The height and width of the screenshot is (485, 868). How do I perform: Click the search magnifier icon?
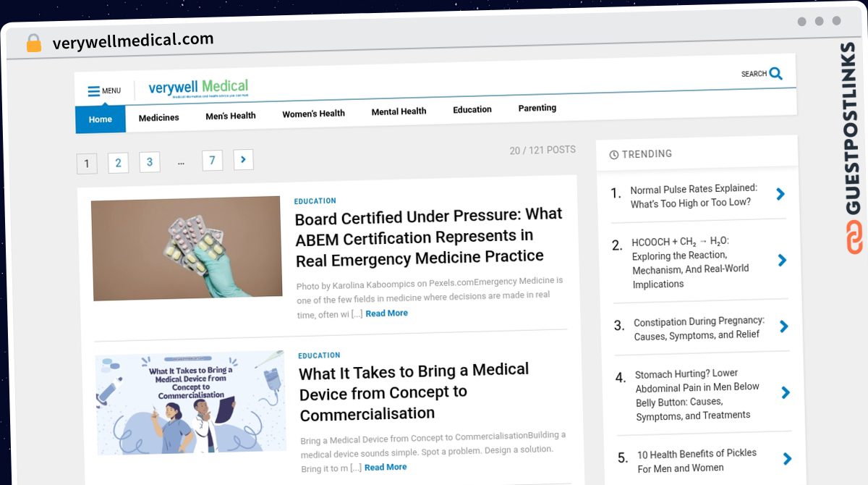pyautogui.click(x=776, y=73)
